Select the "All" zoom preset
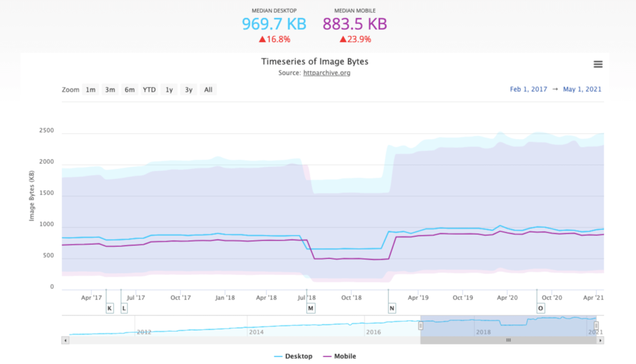This screenshot has height=364, width=636. point(208,89)
